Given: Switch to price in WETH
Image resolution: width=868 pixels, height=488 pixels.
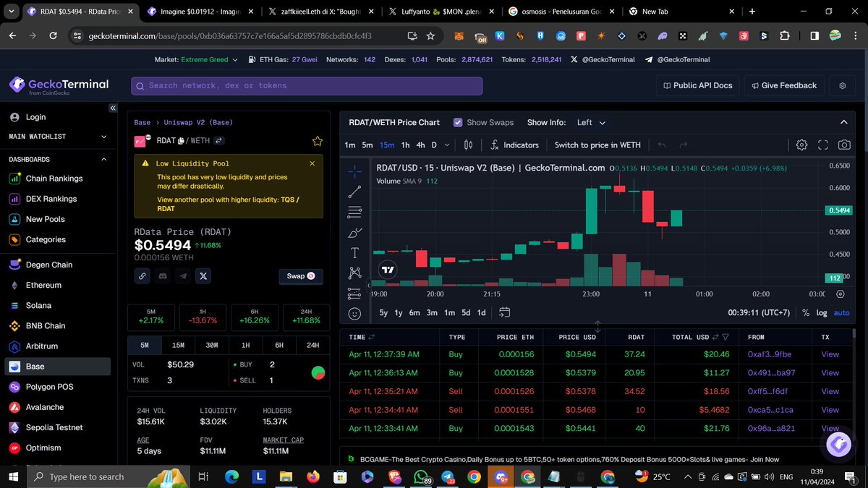Looking at the screenshot, I should click(x=597, y=145).
